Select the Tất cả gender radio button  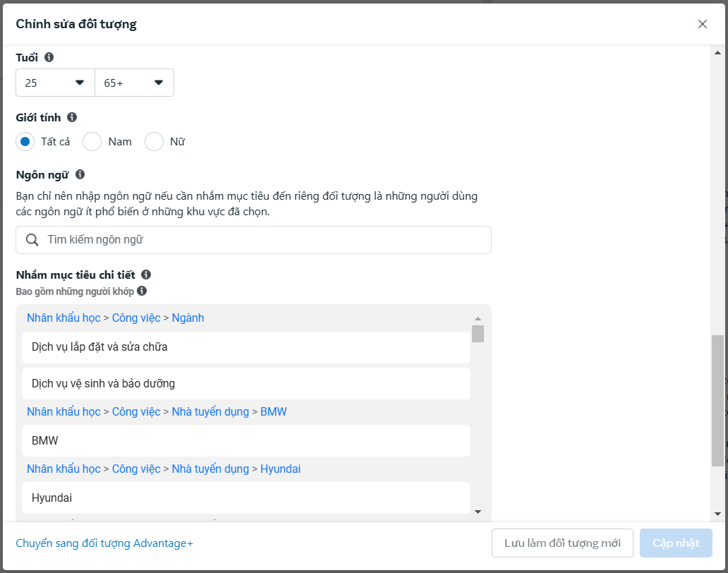25,142
